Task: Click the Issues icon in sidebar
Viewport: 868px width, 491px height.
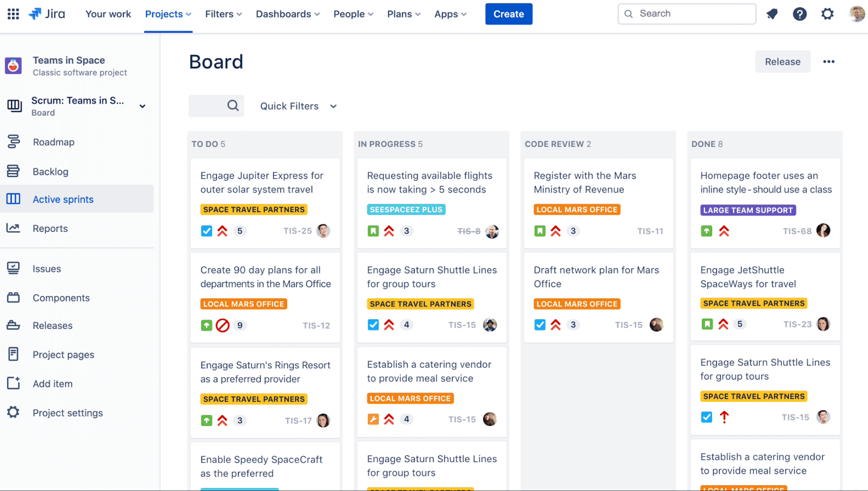Action: (x=13, y=268)
